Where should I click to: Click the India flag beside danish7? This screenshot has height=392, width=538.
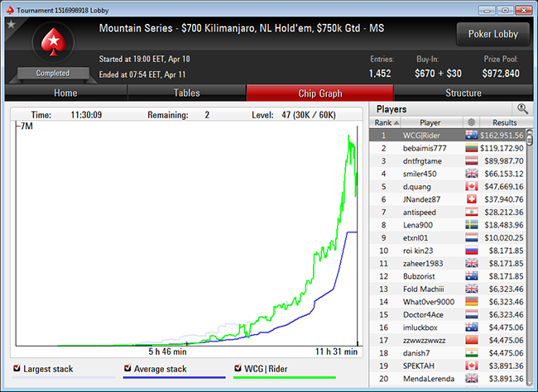pyautogui.click(x=472, y=353)
